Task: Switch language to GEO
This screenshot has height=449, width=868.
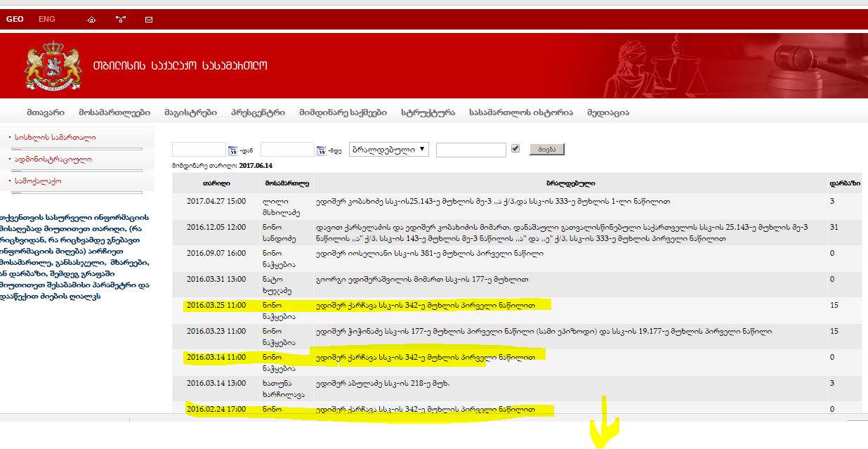Action: (x=15, y=19)
